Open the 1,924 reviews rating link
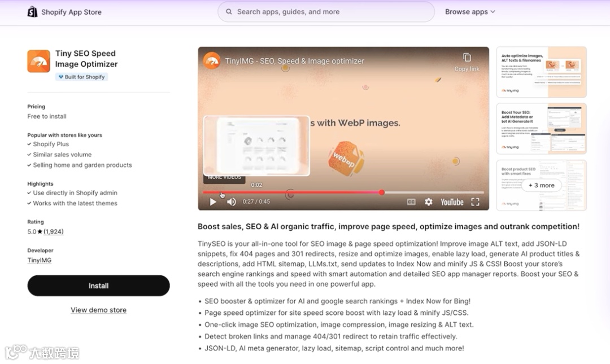The image size is (610, 364). click(x=53, y=231)
